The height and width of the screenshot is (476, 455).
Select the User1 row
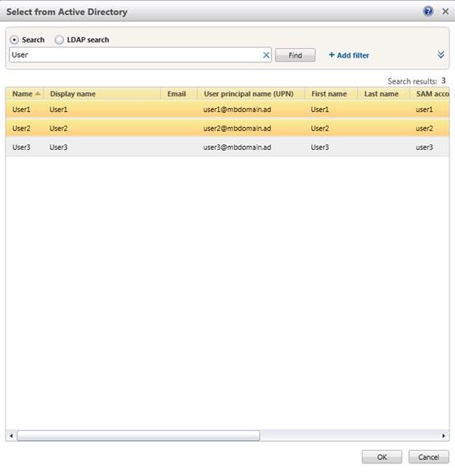click(x=227, y=109)
